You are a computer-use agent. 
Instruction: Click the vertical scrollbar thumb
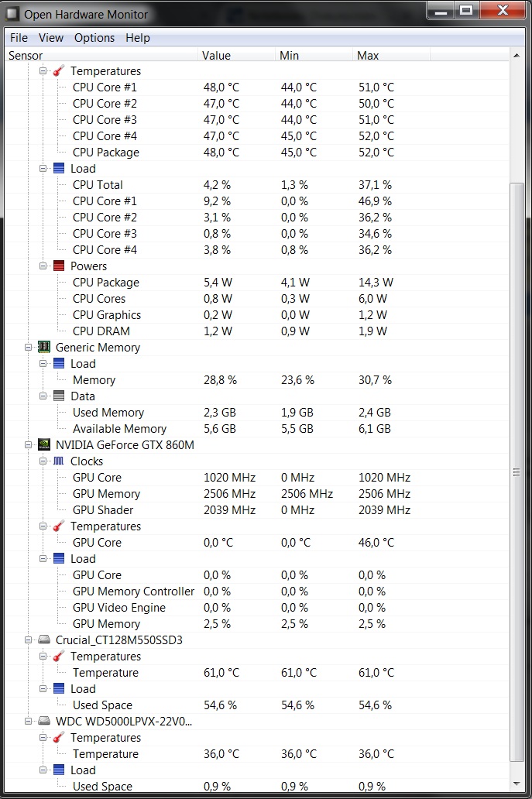coord(517,472)
